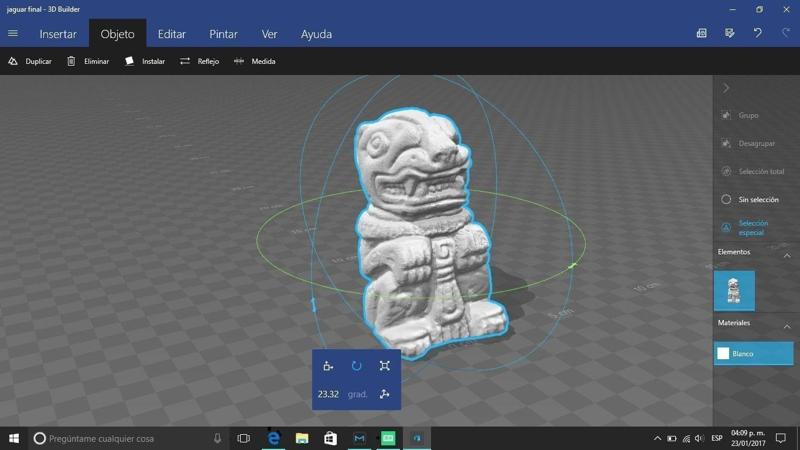Viewport: 800px width, 450px height.
Task: Redo the last action
Action: (786, 33)
